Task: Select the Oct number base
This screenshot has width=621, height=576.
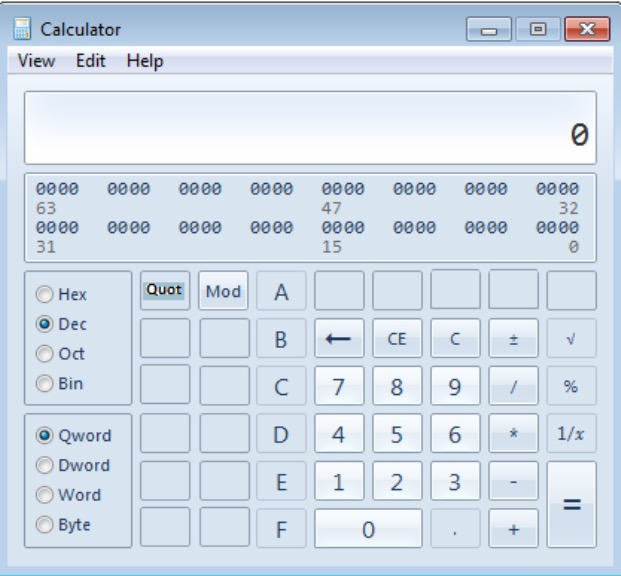Action: coord(60,353)
